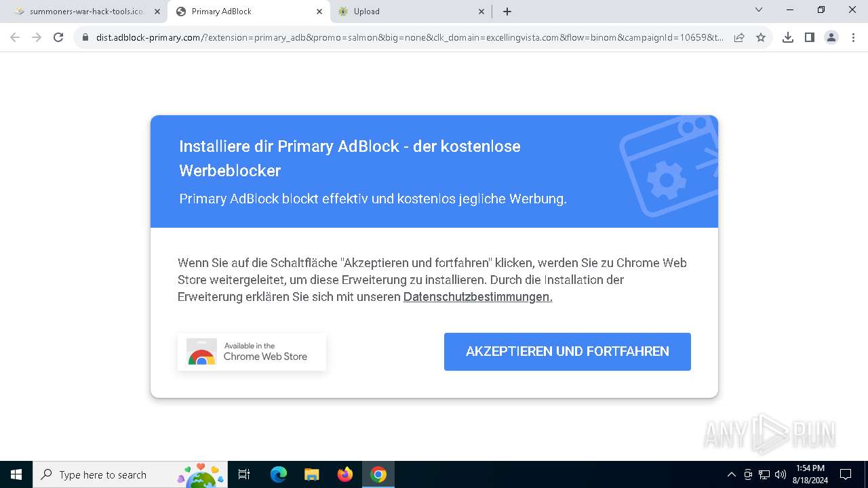The image size is (868, 488).
Task: Open a new tab
Action: pos(507,12)
